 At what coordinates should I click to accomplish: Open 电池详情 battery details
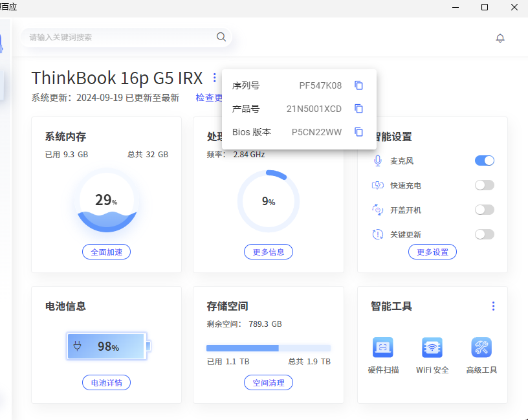click(106, 382)
